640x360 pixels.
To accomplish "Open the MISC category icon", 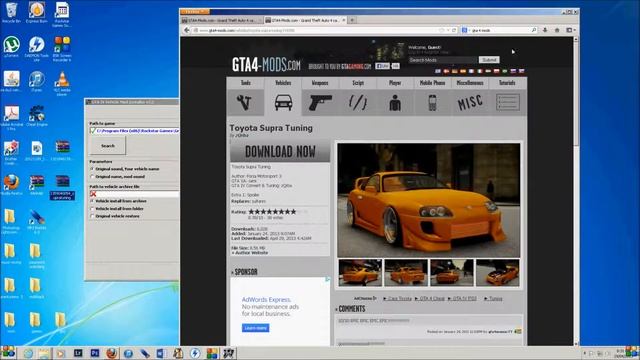I will pos(469,102).
